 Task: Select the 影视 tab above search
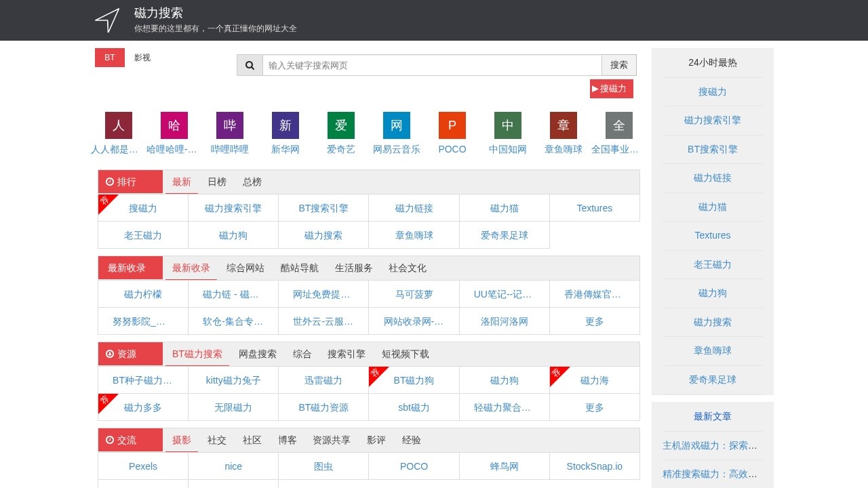coord(142,58)
